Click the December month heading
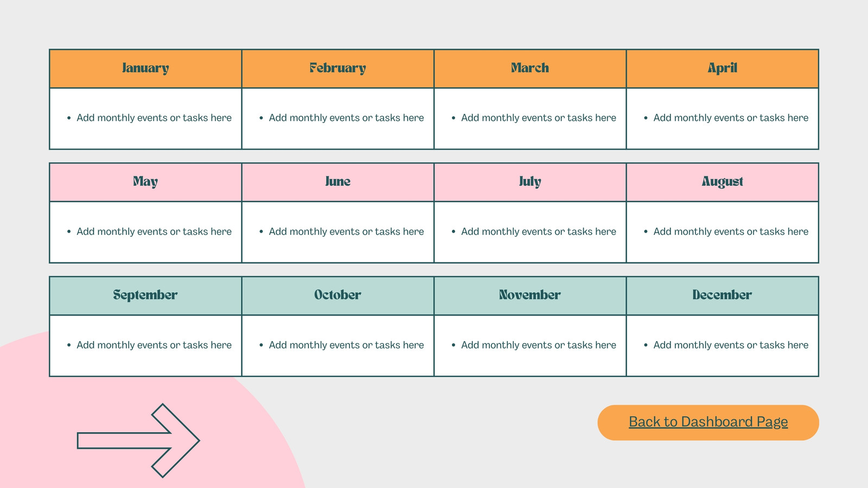 click(722, 295)
